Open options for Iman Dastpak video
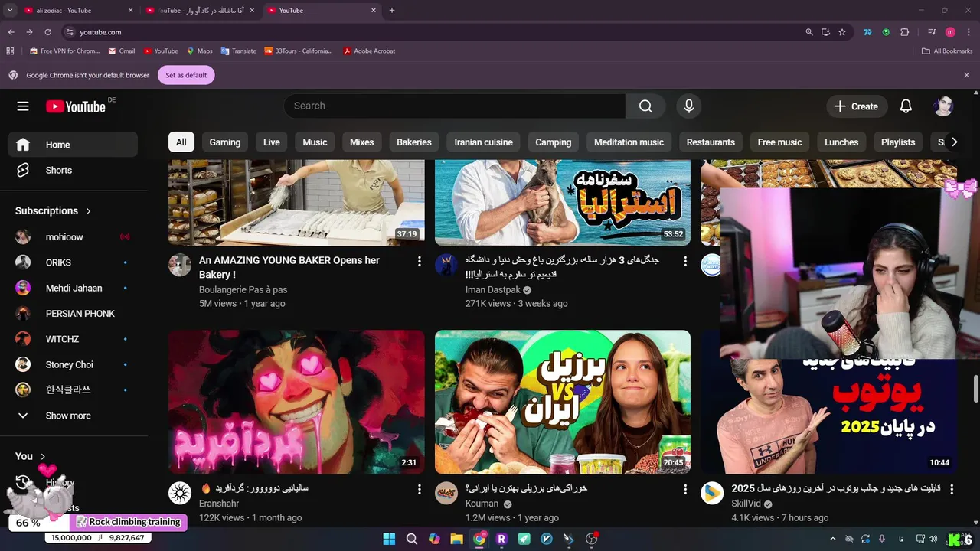This screenshot has width=980, height=551. coord(685,262)
